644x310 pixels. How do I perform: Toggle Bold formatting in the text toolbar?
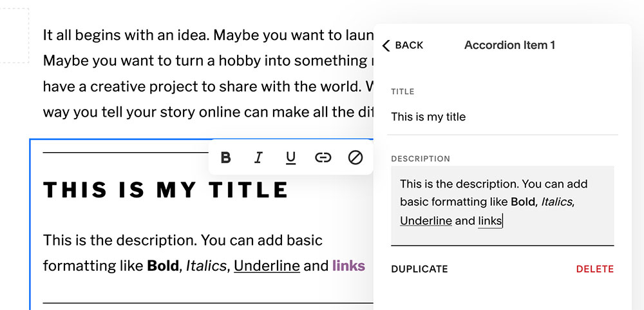(x=225, y=157)
